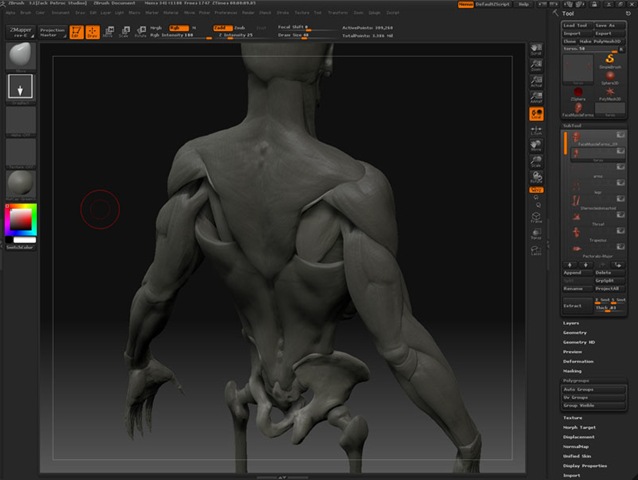Click the Save As button
This screenshot has height=480, width=638.
(610, 25)
